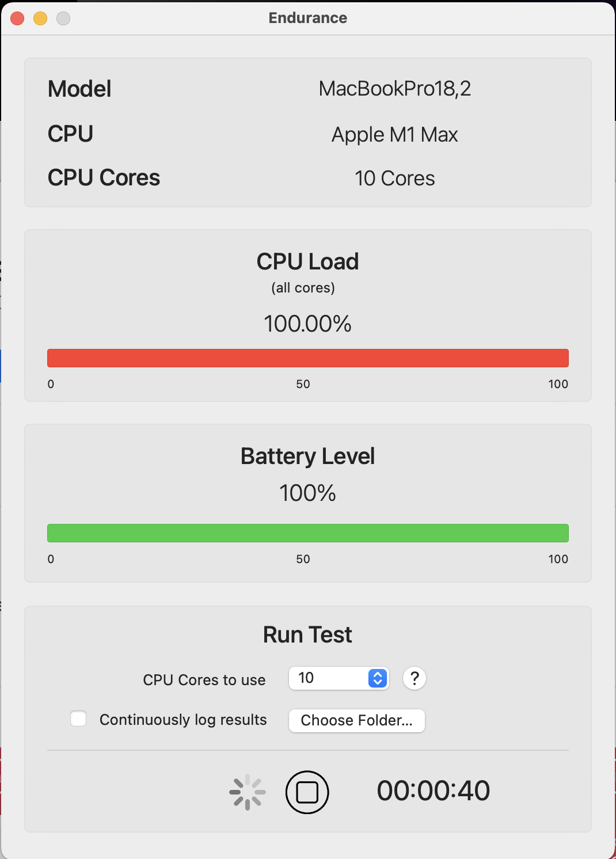The height and width of the screenshot is (859, 616).
Task: Click the spinning progress indicator
Action: pos(248,792)
